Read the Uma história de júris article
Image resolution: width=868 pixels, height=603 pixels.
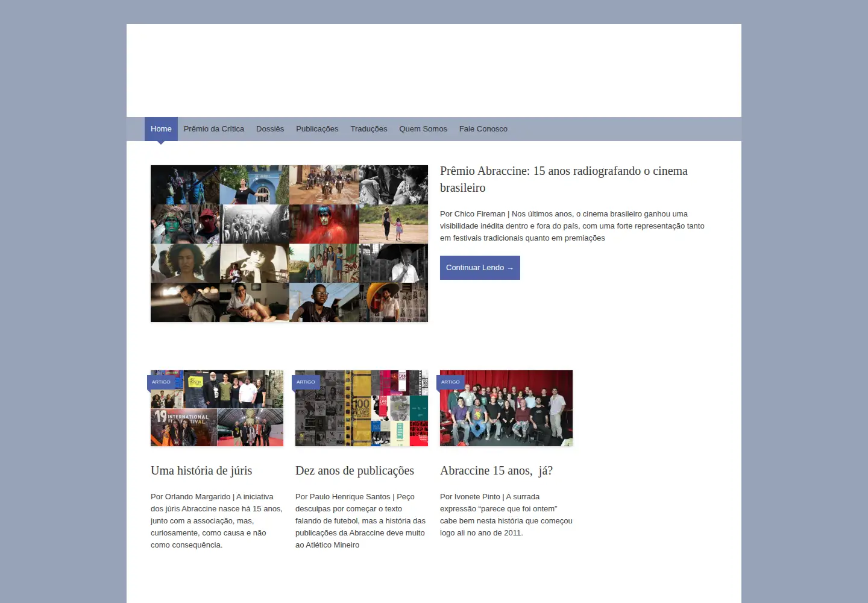(201, 471)
